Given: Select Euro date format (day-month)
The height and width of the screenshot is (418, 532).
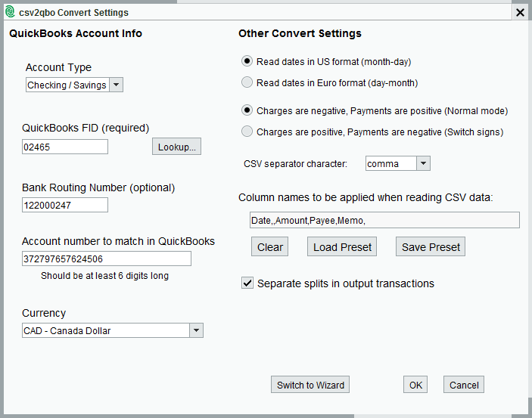Looking at the screenshot, I should [247, 82].
